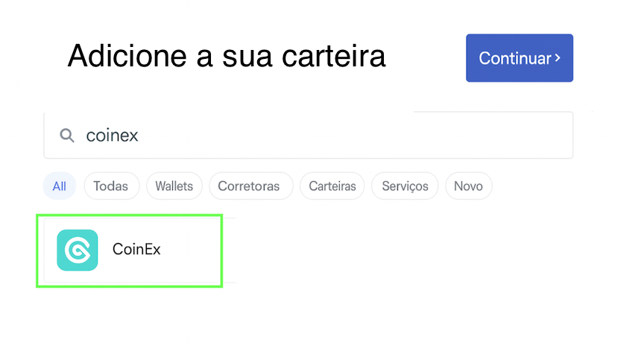Click the chevron arrow on Continuar
Image resolution: width=644 pixels, height=346 pixels.
[x=558, y=58]
